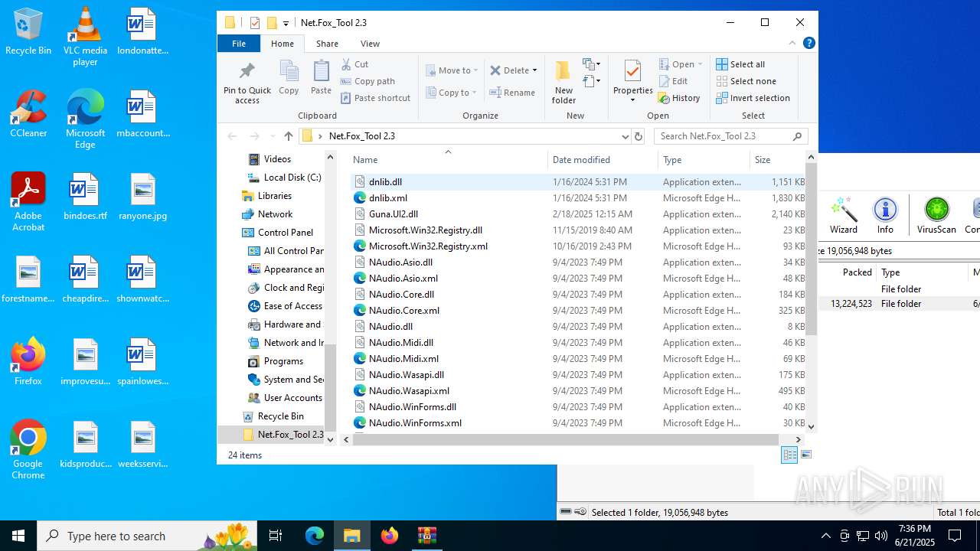Open the File menu tab
Viewport: 980px width, 551px height.
click(x=239, y=44)
